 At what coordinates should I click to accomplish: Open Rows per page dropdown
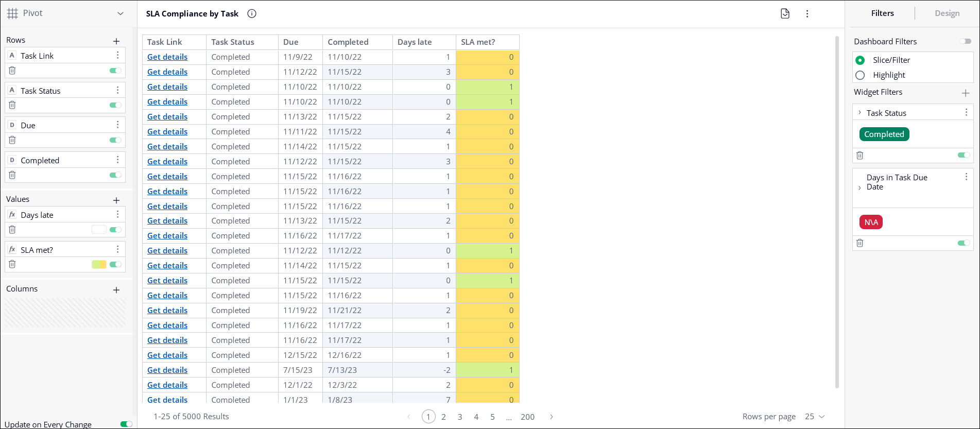click(x=815, y=417)
